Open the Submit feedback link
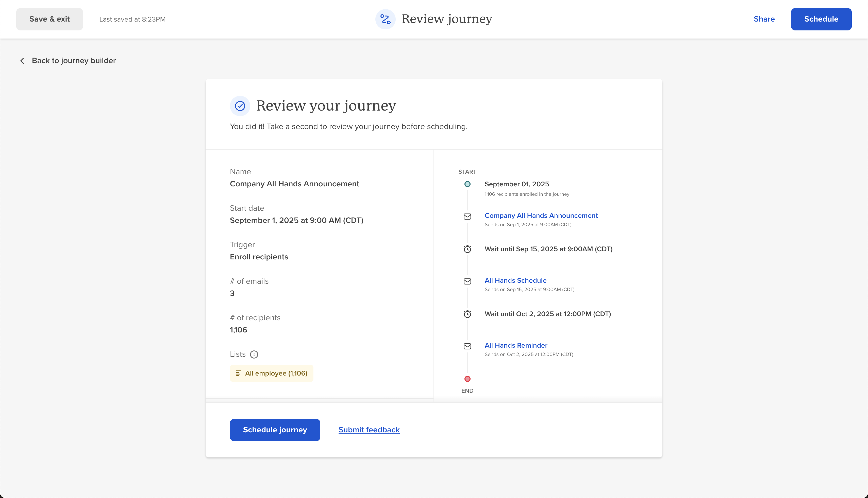 (x=369, y=430)
